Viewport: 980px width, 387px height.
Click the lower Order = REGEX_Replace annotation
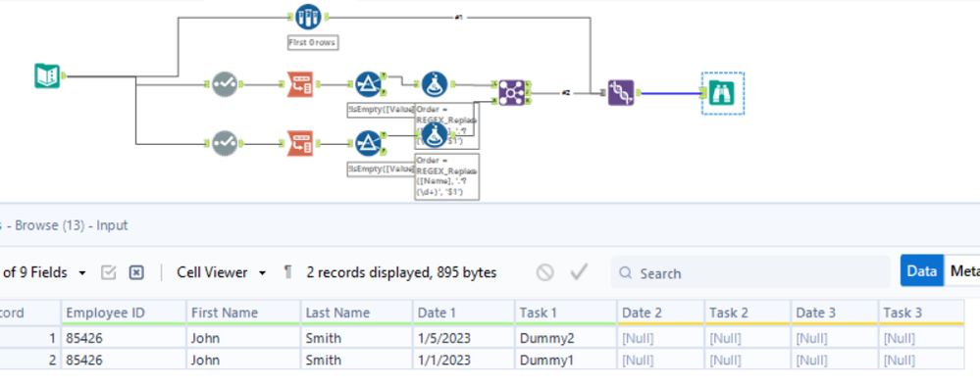[x=447, y=176]
